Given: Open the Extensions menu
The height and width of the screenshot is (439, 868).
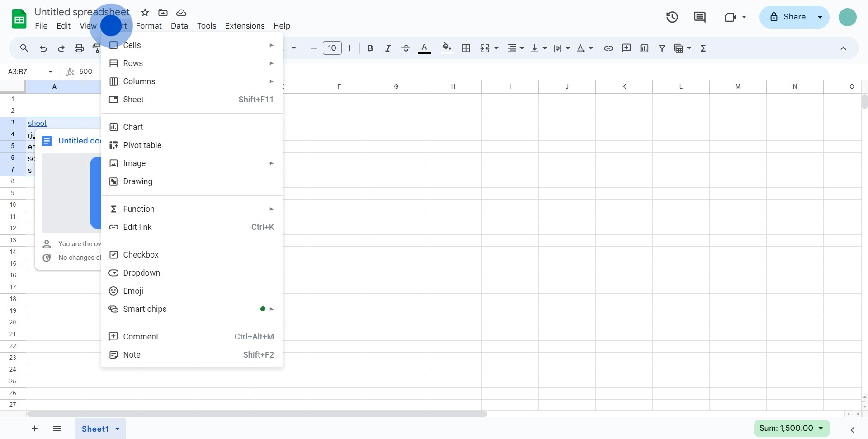Looking at the screenshot, I should click(x=245, y=26).
